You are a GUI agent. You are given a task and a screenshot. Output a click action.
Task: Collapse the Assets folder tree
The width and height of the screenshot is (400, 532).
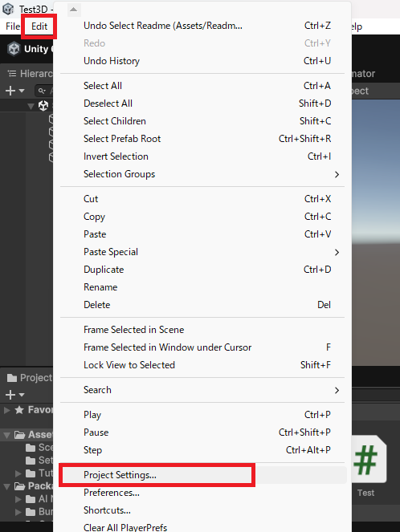point(6,435)
